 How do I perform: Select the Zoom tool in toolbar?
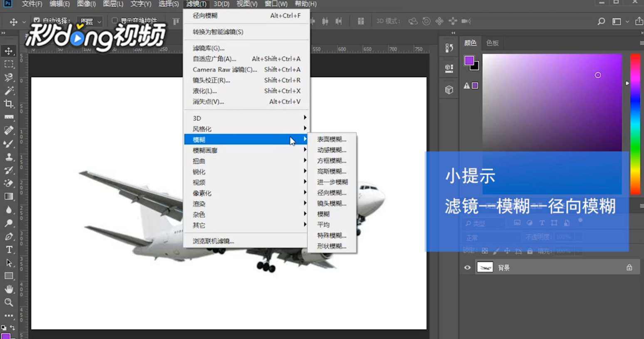(x=9, y=302)
